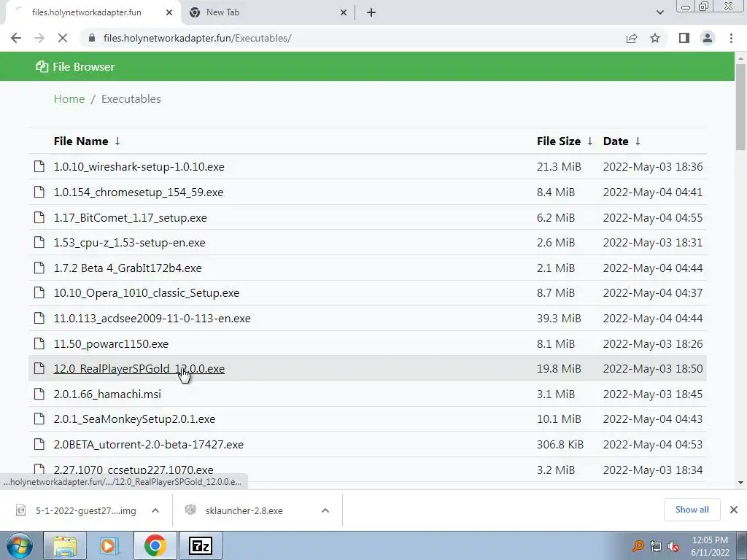Sort by Date arrow
The width and height of the screenshot is (747, 560).
pyautogui.click(x=638, y=141)
